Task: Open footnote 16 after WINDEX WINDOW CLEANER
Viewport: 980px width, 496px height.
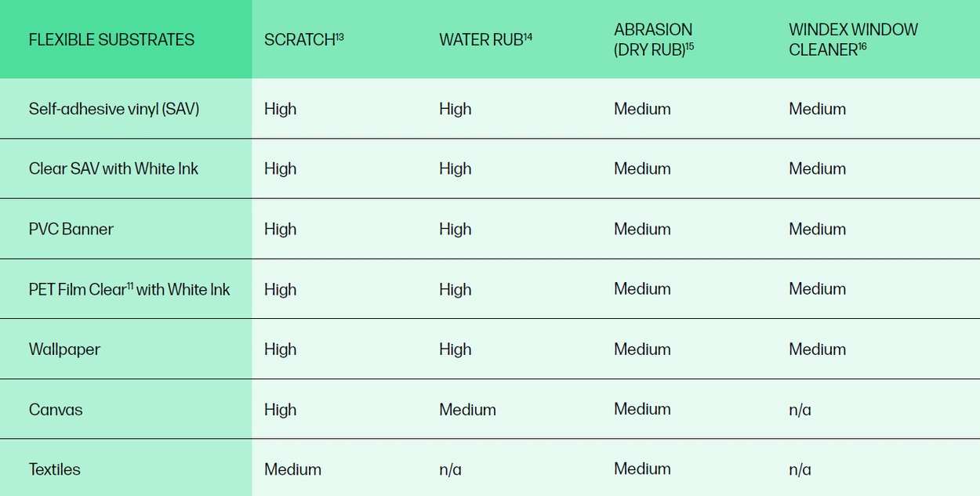Action: (862, 46)
